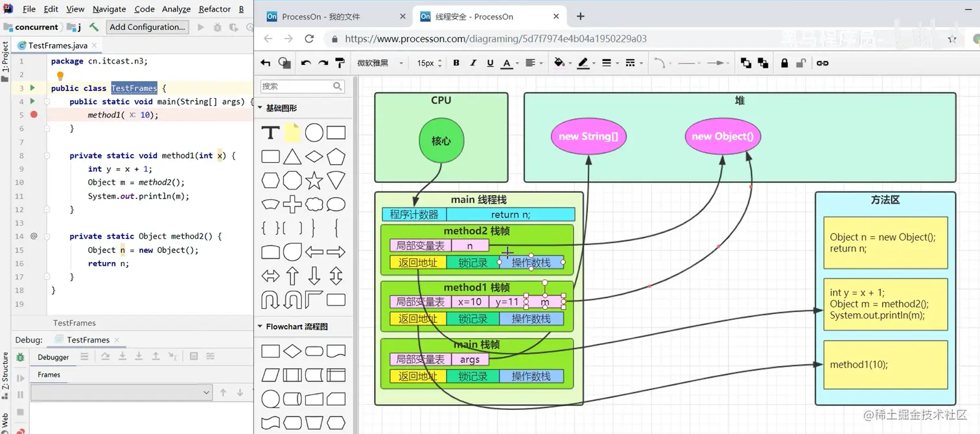Click the Build project hammer icon
The width and height of the screenshot is (980, 434).
point(94,27)
